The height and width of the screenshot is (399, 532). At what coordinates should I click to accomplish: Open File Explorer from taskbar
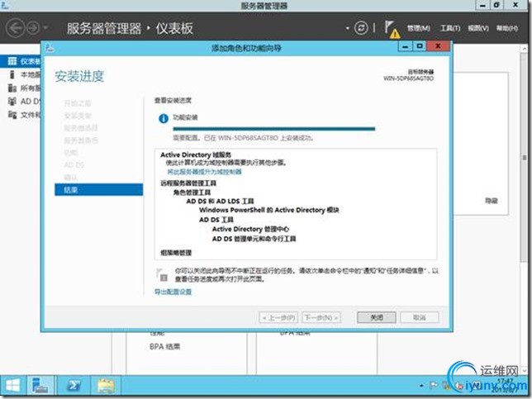click(107, 386)
